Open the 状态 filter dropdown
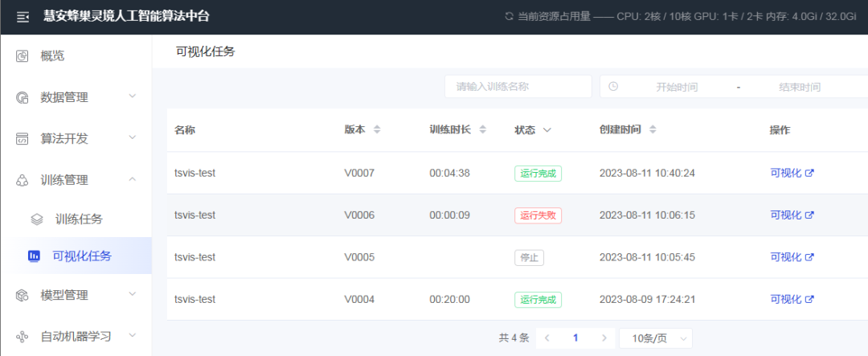Image resolution: width=868 pixels, height=356 pixels. coord(547,130)
